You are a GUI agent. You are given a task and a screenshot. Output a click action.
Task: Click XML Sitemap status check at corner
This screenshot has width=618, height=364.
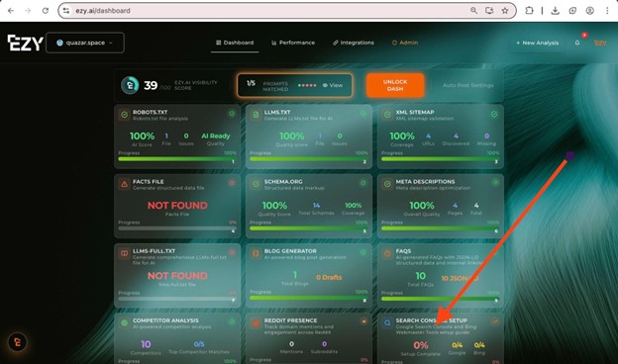pyautogui.click(x=494, y=114)
